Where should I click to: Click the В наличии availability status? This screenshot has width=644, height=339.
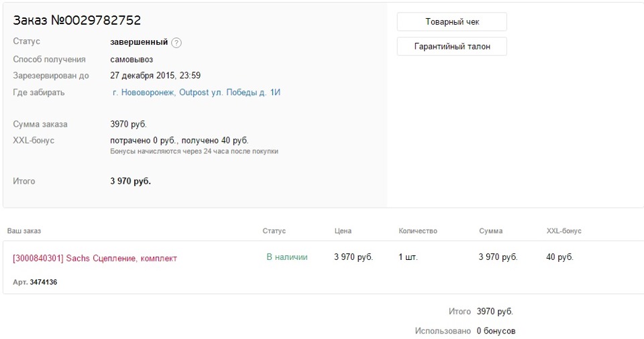(x=286, y=257)
